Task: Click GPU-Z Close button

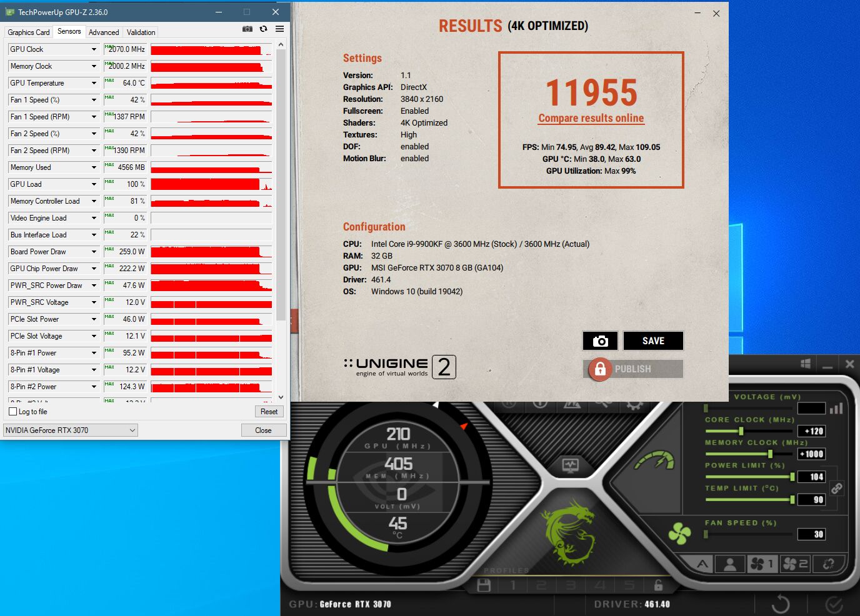Action: (x=263, y=430)
